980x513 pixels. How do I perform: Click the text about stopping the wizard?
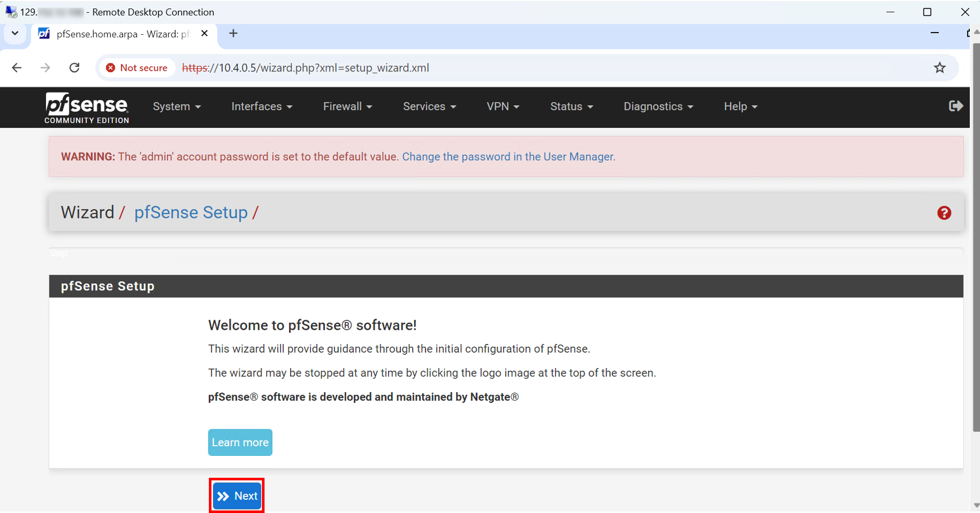click(x=432, y=373)
